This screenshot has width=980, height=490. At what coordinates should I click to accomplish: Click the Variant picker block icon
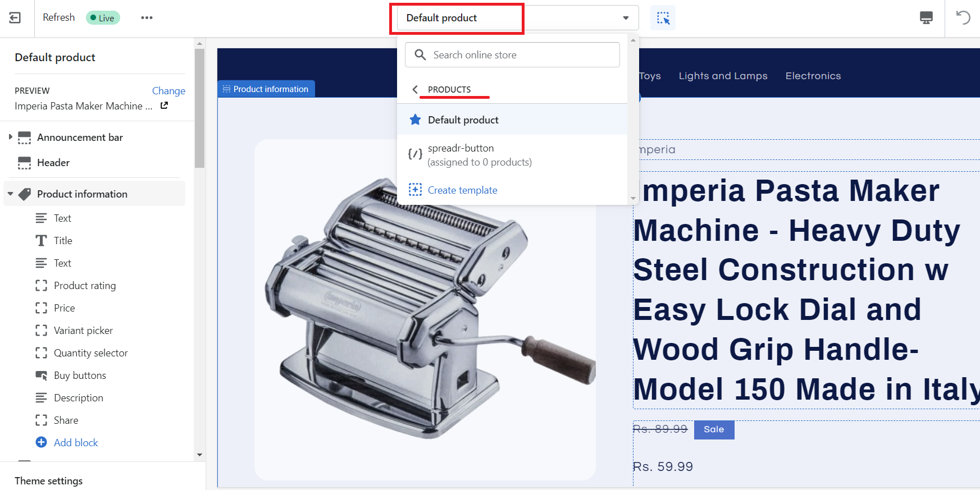click(41, 331)
